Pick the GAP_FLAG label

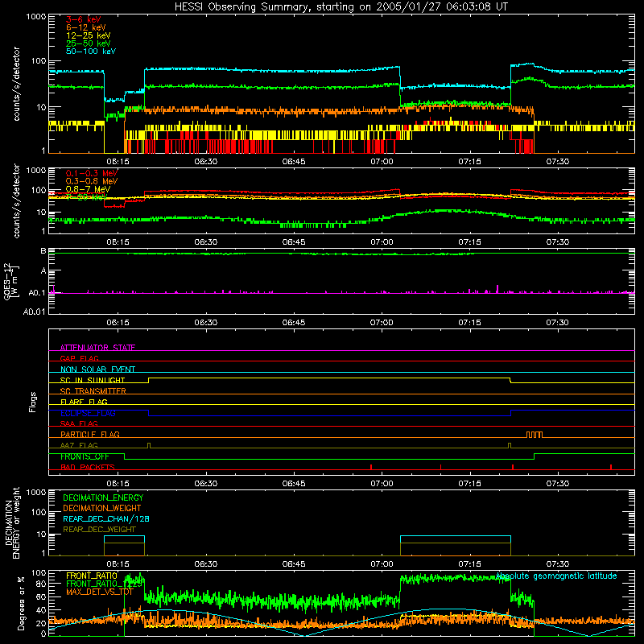coord(79,358)
